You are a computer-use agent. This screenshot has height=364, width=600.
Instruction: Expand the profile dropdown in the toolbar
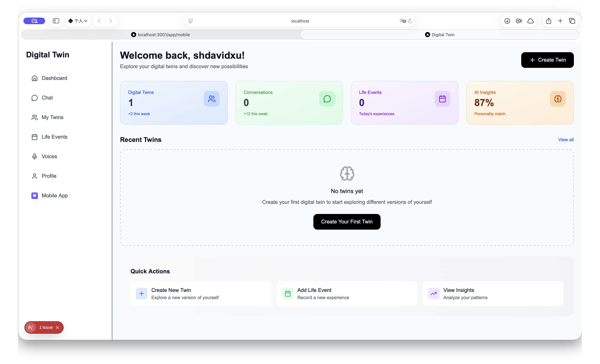coord(78,21)
